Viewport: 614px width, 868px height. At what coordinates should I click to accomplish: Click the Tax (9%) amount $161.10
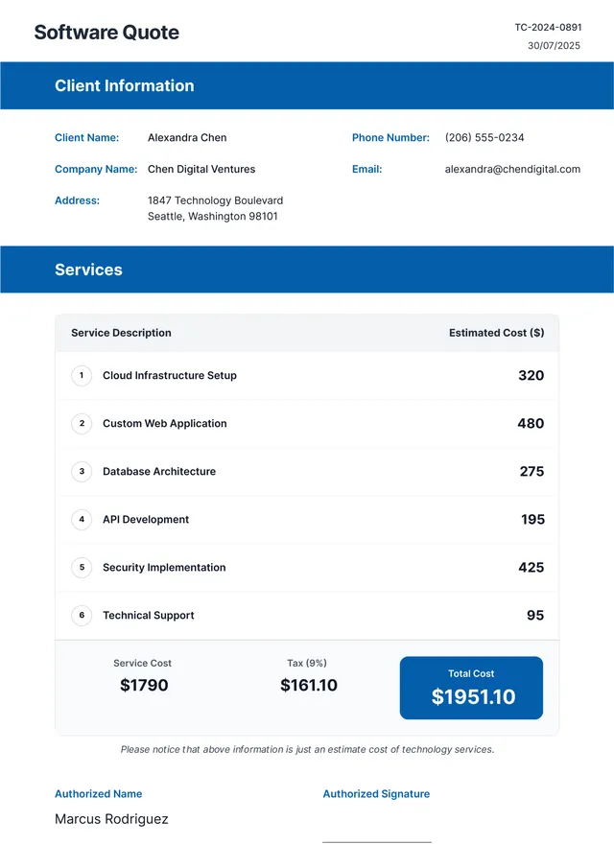(x=308, y=686)
